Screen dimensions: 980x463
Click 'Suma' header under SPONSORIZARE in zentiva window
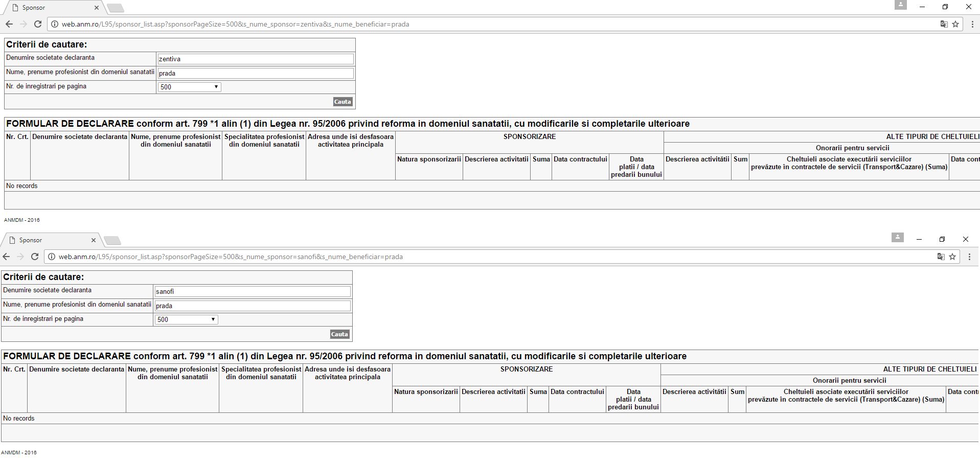tap(541, 159)
